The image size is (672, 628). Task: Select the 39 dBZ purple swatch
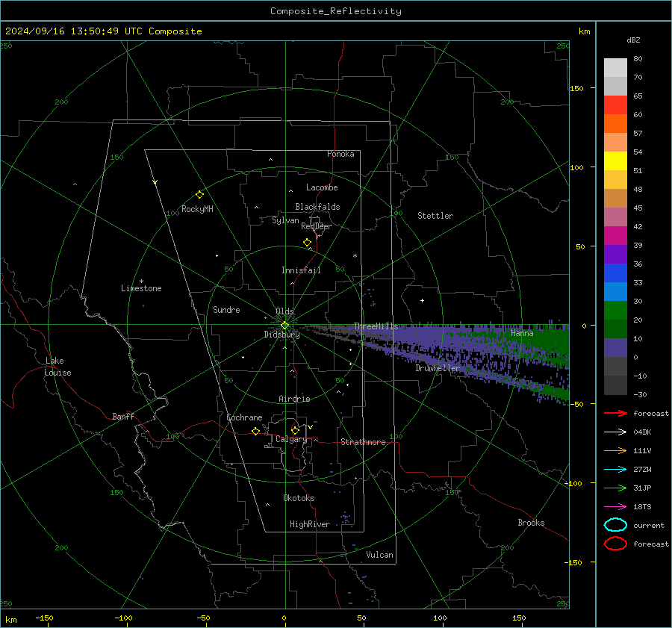tap(615, 254)
